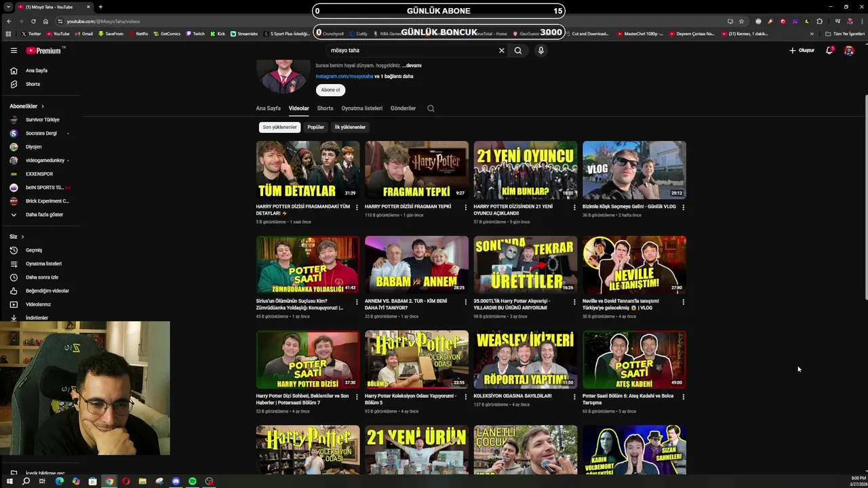Open Opera from the taskbar
The image size is (868, 488).
(x=126, y=481)
